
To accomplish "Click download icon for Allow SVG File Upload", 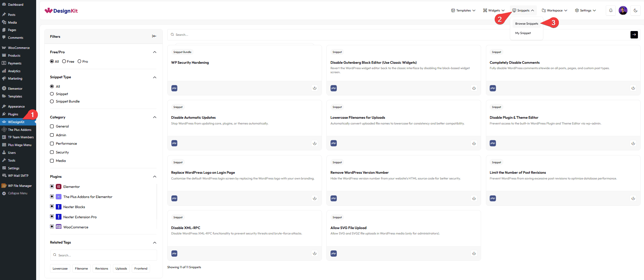I will tap(474, 253).
